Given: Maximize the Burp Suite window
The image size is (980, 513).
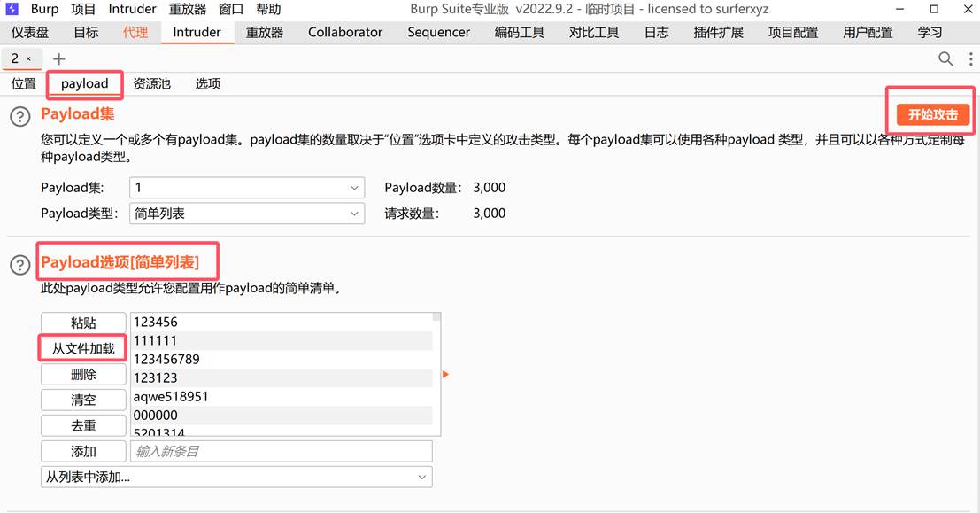Looking at the screenshot, I should (x=934, y=9).
